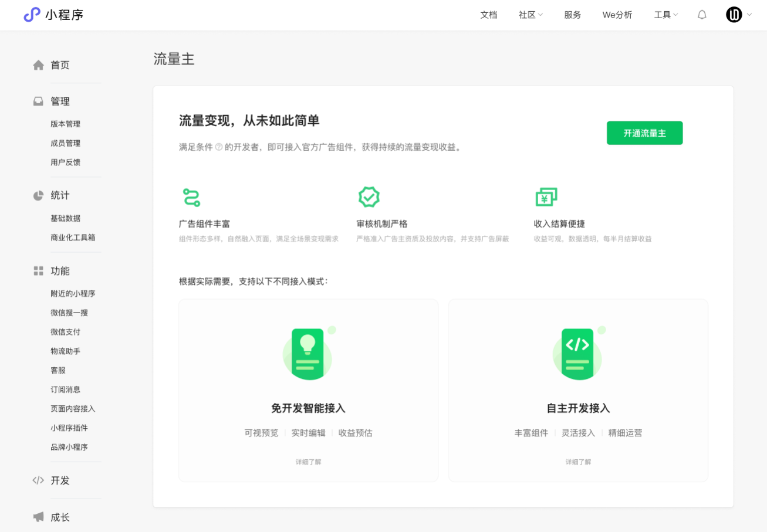Open 附近的小程序 in sidebar
The image size is (767, 532).
(x=73, y=294)
